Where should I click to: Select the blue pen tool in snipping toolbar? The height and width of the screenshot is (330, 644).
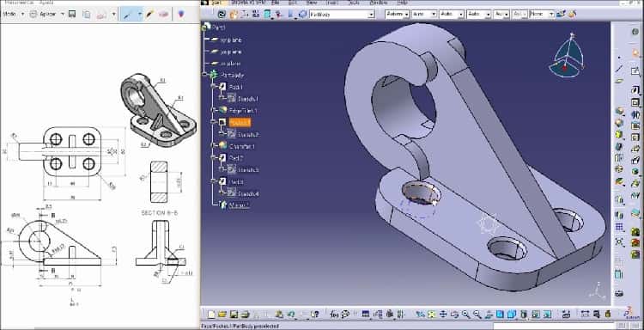click(128, 15)
